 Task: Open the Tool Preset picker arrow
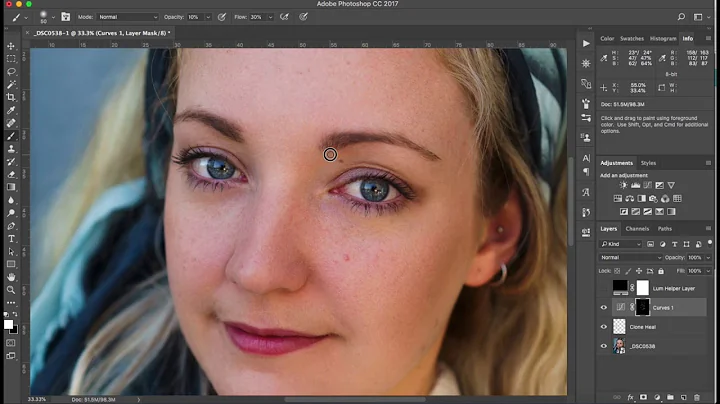[26, 17]
